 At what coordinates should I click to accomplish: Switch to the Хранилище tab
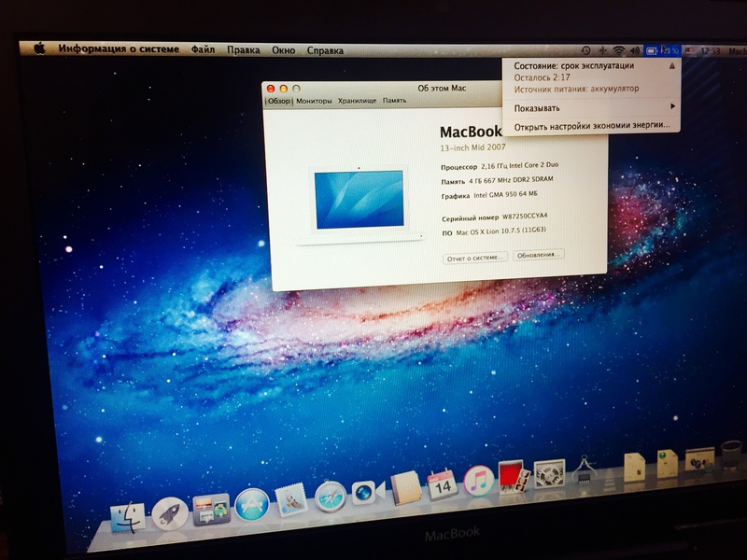click(358, 101)
